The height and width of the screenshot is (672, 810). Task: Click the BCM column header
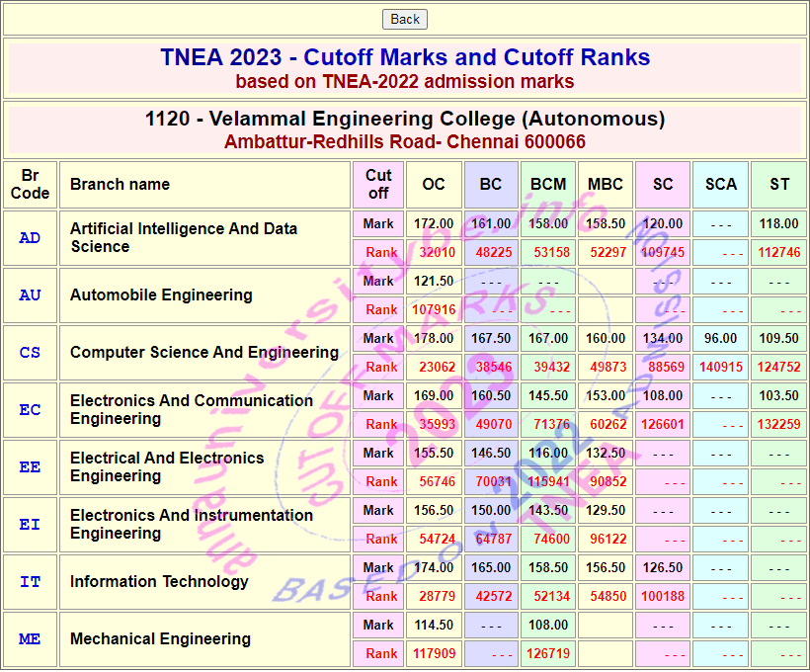tap(548, 185)
